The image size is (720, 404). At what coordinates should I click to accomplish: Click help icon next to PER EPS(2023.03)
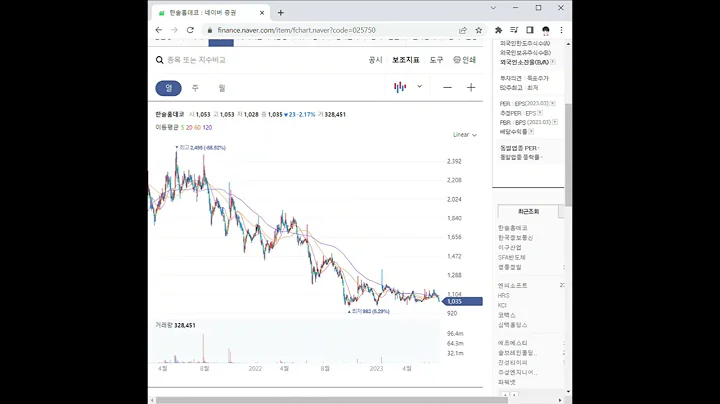pos(553,103)
